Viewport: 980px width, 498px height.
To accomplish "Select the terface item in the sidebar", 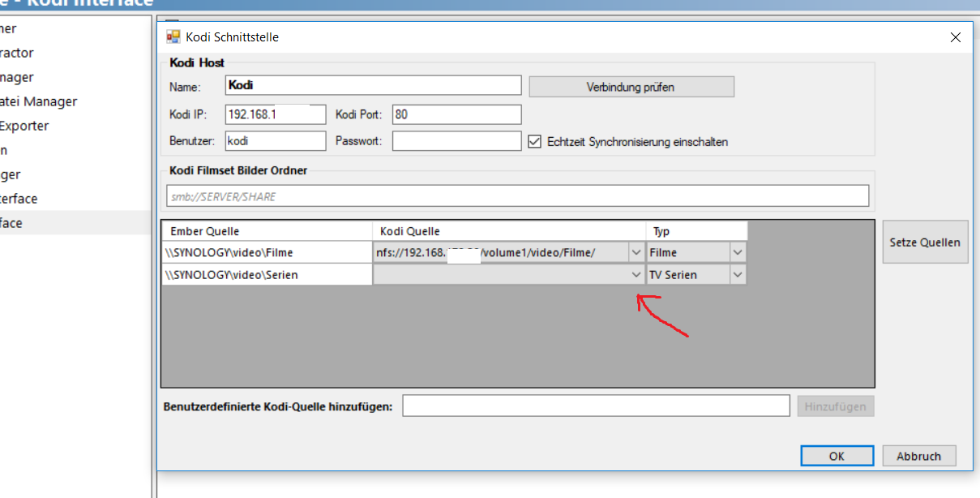I will tap(76, 199).
